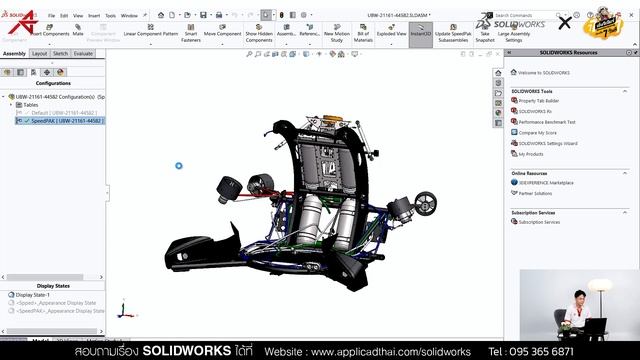Open the DisplayManager tab icon

[x=60, y=72]
